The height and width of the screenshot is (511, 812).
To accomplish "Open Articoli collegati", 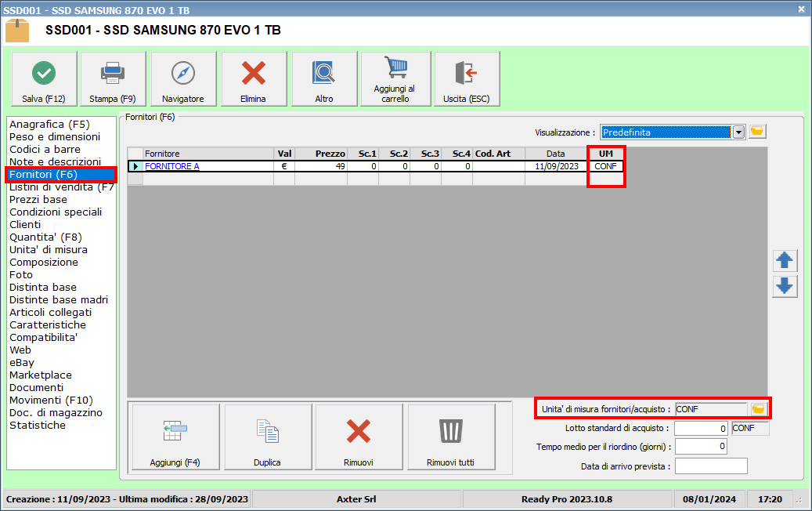I will tap(51, 313).
